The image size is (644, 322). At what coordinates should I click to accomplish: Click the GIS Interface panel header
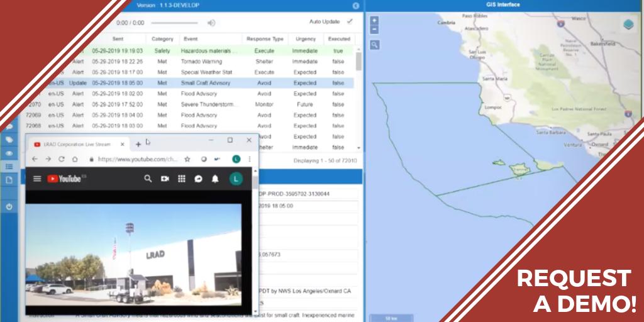[504, 5]
